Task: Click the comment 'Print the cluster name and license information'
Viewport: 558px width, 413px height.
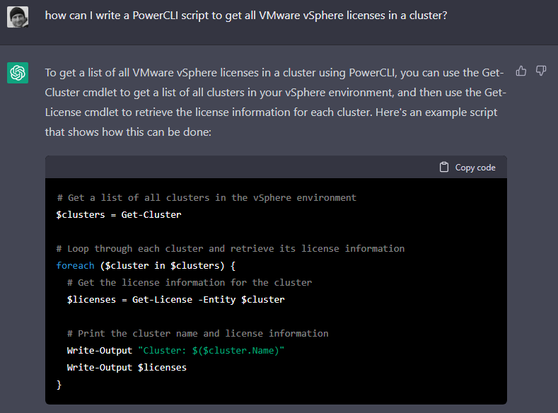Action: tap(198, 334)
